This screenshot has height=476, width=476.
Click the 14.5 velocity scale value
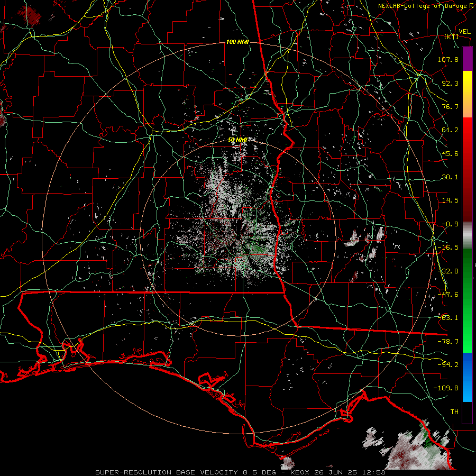click(450, 200)
